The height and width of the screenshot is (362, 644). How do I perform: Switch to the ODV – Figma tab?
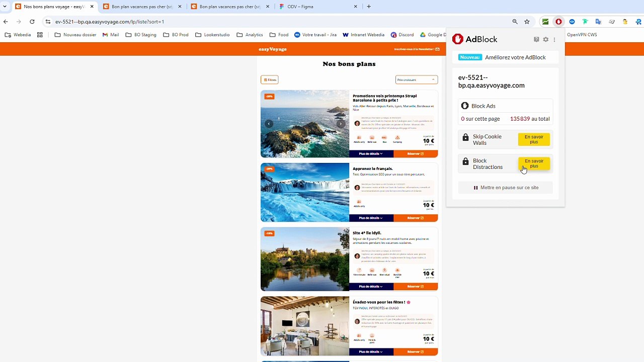click(318, 7)
